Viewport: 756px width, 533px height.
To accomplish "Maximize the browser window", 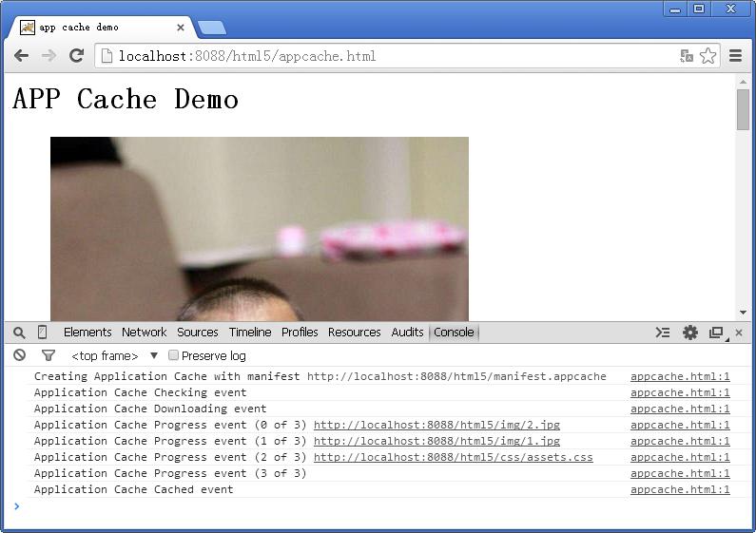I will tap(699, 9).
